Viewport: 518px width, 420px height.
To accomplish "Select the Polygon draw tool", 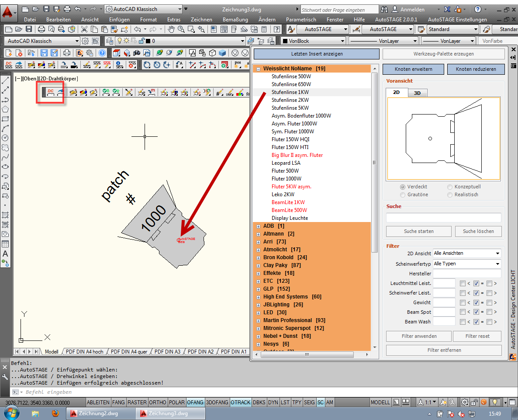I will point(5,109).
